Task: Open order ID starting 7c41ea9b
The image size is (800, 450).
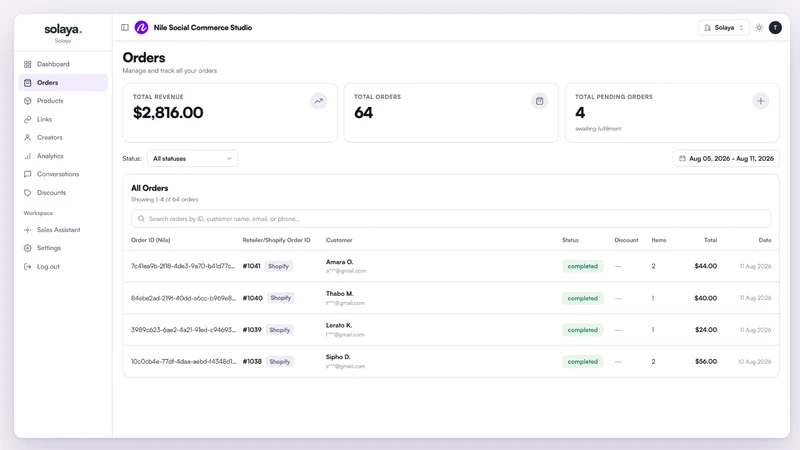Action: 183,266
